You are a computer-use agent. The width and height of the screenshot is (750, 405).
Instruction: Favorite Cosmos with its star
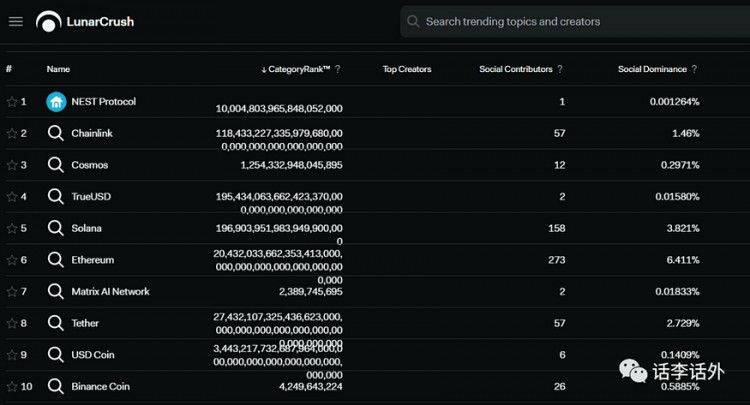point(11,165)
